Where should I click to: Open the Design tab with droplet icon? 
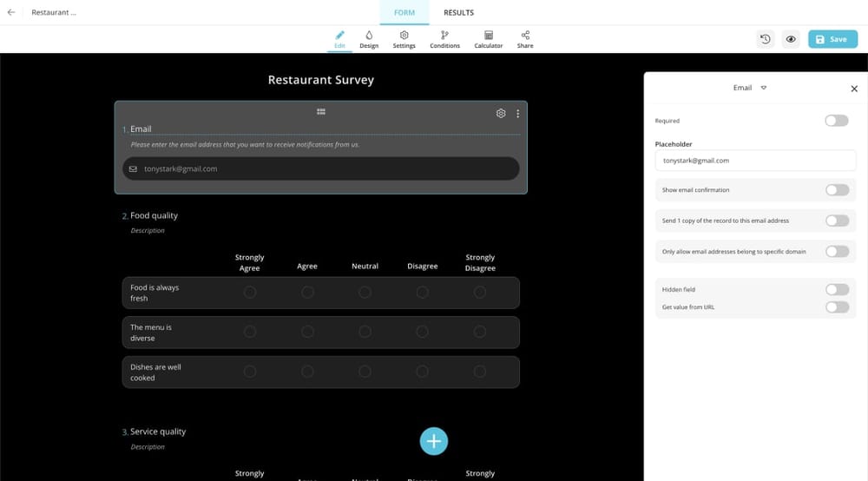click(x=369, y=39)
